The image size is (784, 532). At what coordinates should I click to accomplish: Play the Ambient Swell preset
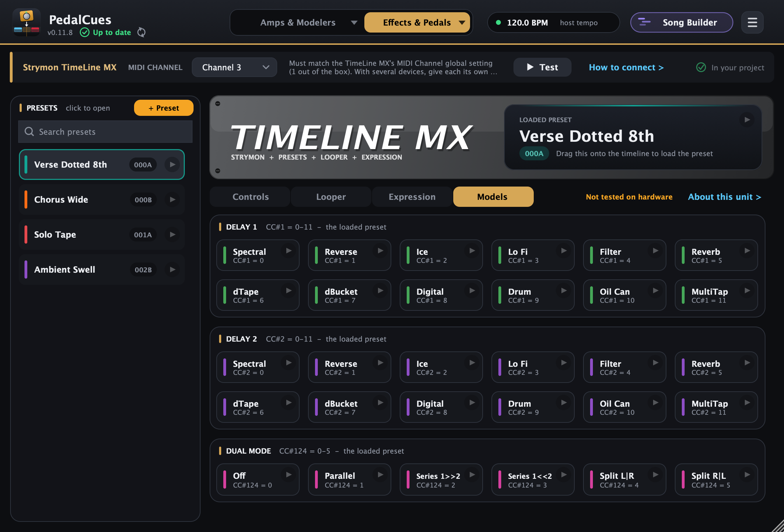(172, 269)
